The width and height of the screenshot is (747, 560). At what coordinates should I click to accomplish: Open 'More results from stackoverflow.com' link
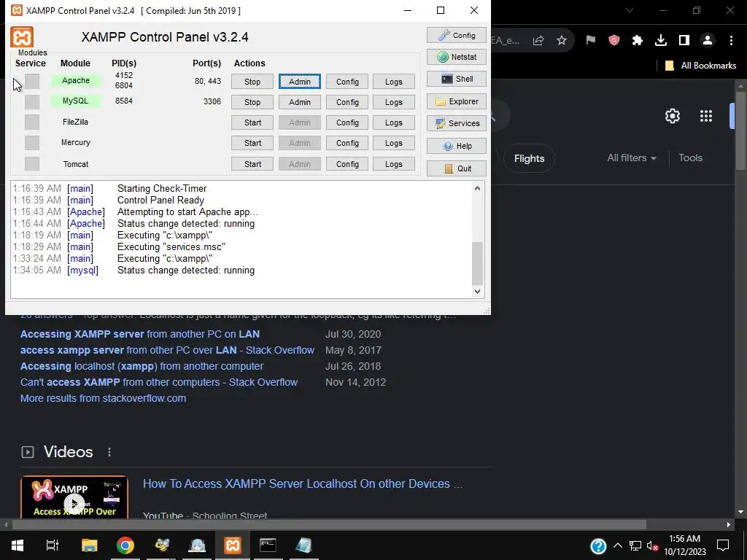point(103,399)
